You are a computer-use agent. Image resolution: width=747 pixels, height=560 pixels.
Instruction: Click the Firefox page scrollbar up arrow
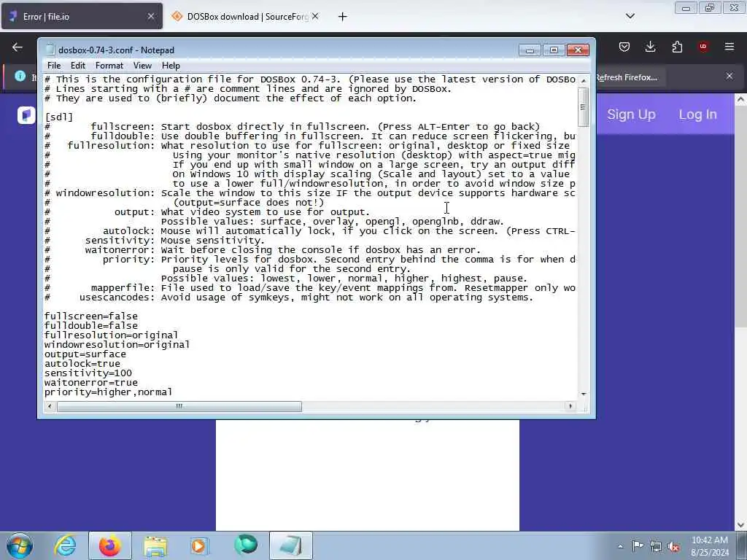point(740,100)
